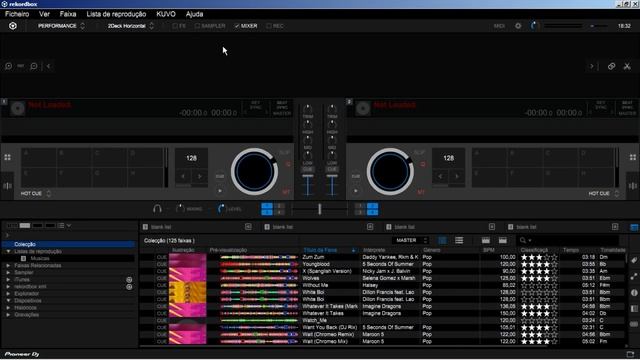
Task: Adjust the master volume knob in top bar
Action: 533,26
